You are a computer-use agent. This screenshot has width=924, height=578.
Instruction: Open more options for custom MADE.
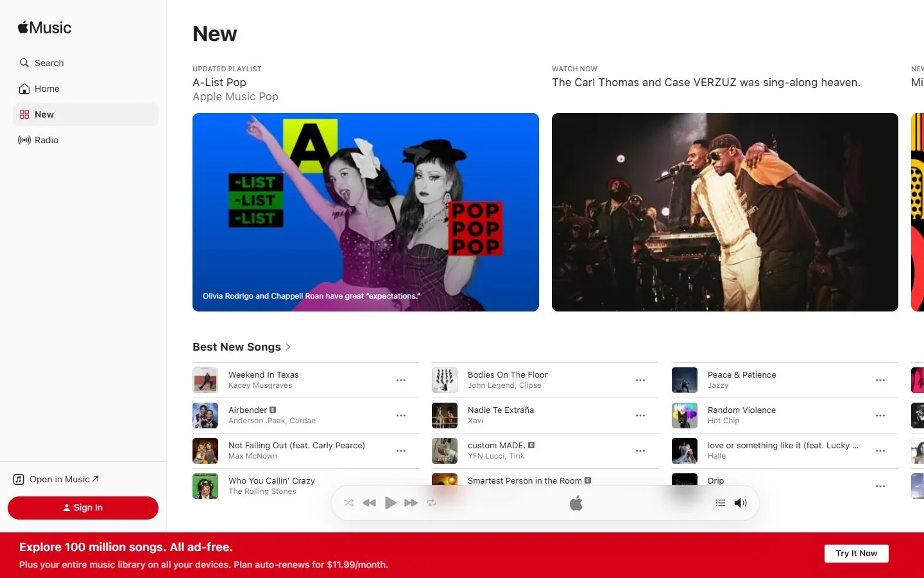(640, 451)
